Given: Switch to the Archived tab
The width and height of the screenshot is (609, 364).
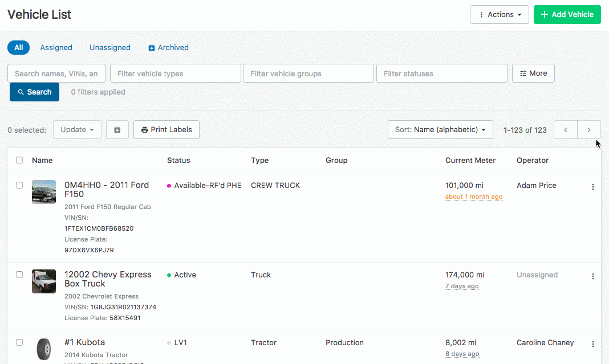Looking at the screenshot, I should click(x=168, y=48).
